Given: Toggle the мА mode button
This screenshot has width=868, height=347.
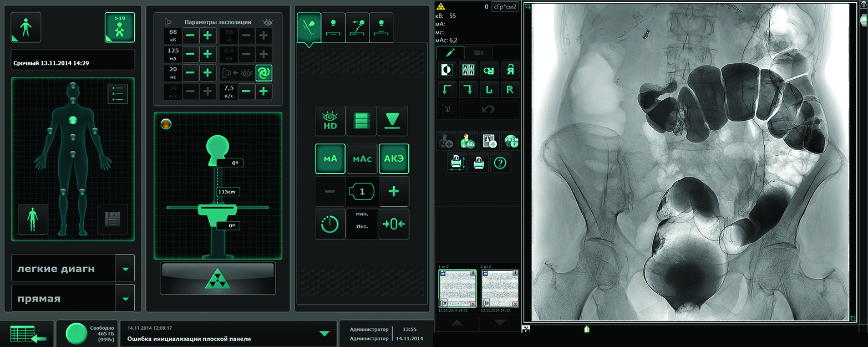Looking at the screenshot, I should 330,159.
